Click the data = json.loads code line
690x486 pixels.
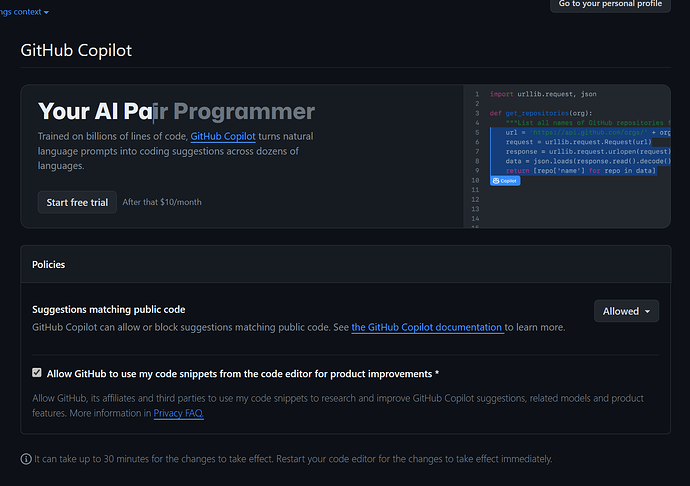tap(587, 161)
